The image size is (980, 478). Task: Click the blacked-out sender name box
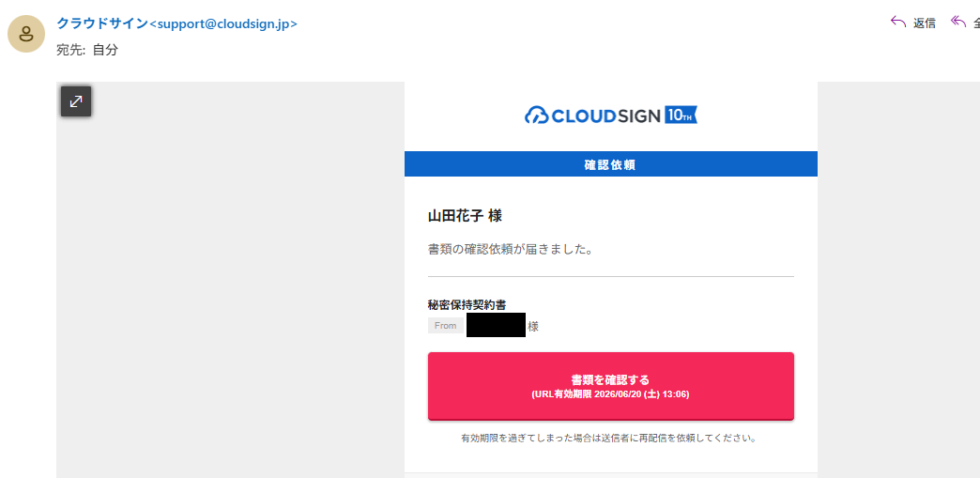tap(497, 325)
